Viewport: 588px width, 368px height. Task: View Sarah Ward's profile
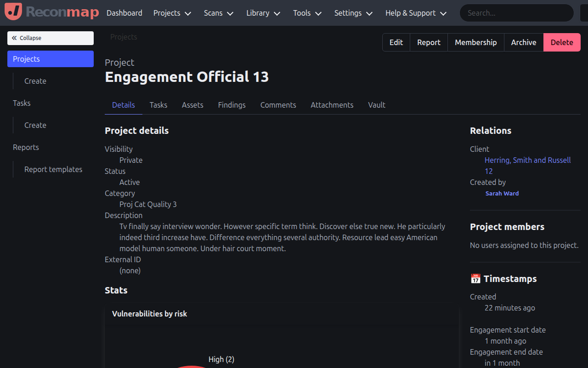[502, 193]
